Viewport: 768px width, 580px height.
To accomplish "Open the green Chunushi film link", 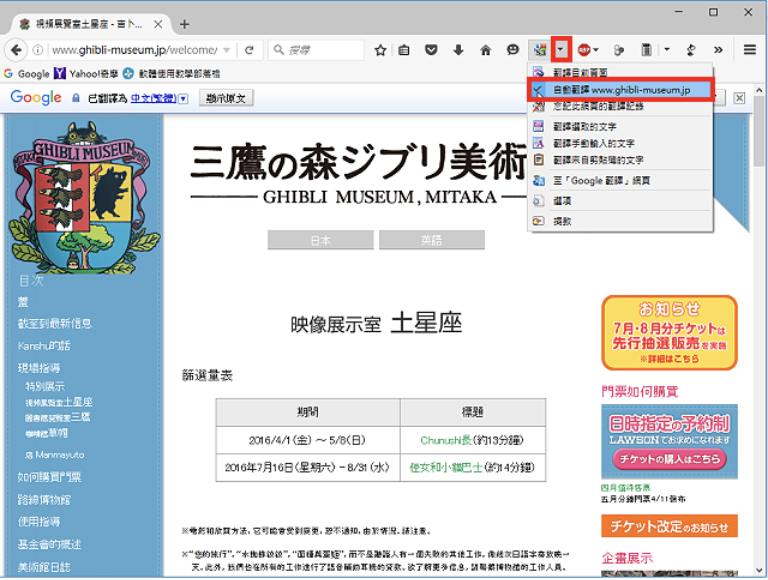I will coord(446,440).
